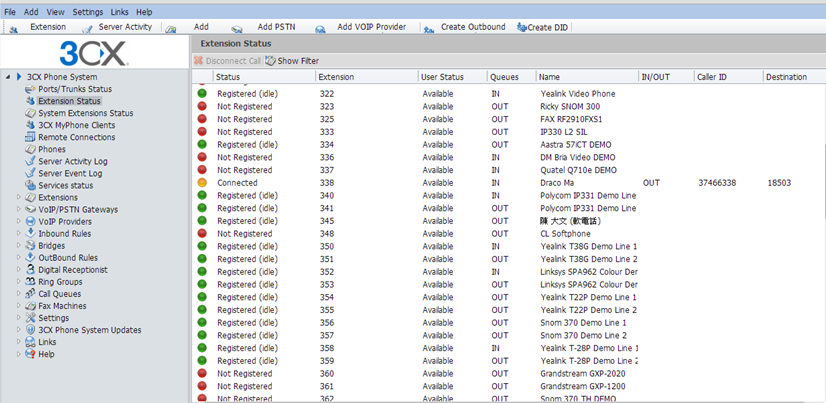Sort by the Name column header

pos(587,77)
